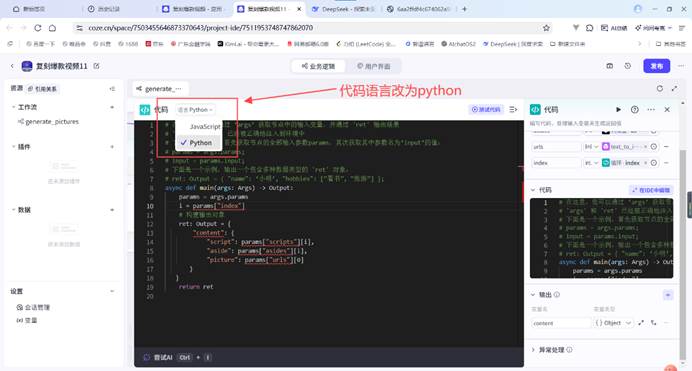
Task: Go back with the project back arrow
Action: 12,66
